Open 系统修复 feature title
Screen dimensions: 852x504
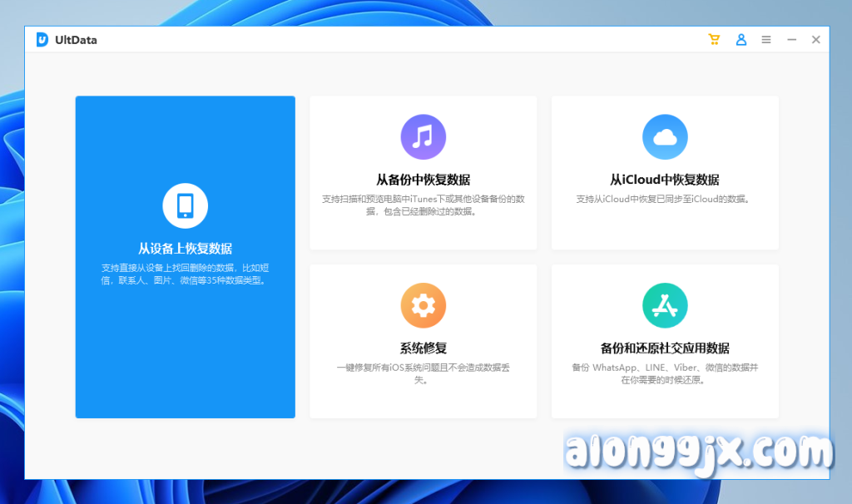point(423,348)
